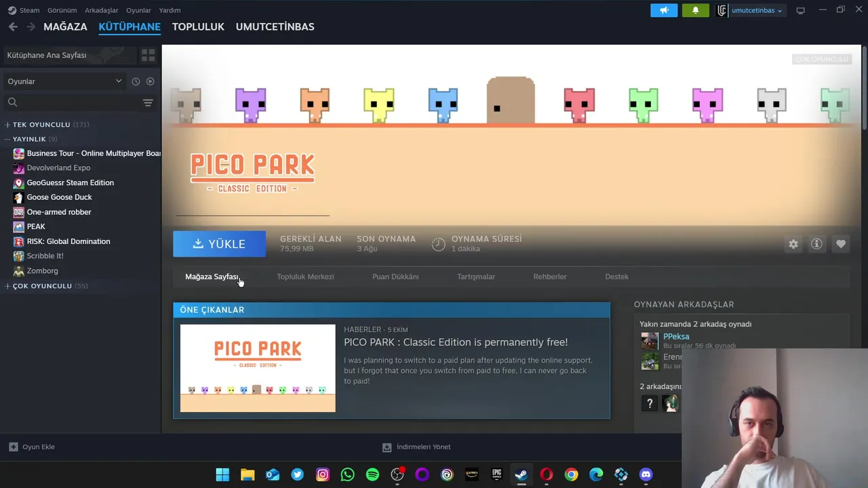
Task: Click the library page vertical scrollbar
Action: 865,88
